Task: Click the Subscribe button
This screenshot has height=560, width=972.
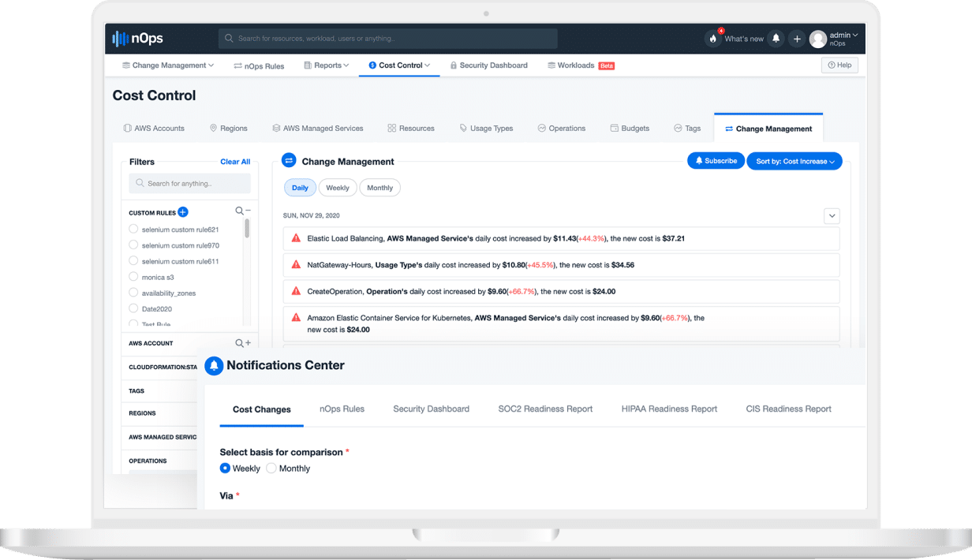Action: click(x=716, y=161)
